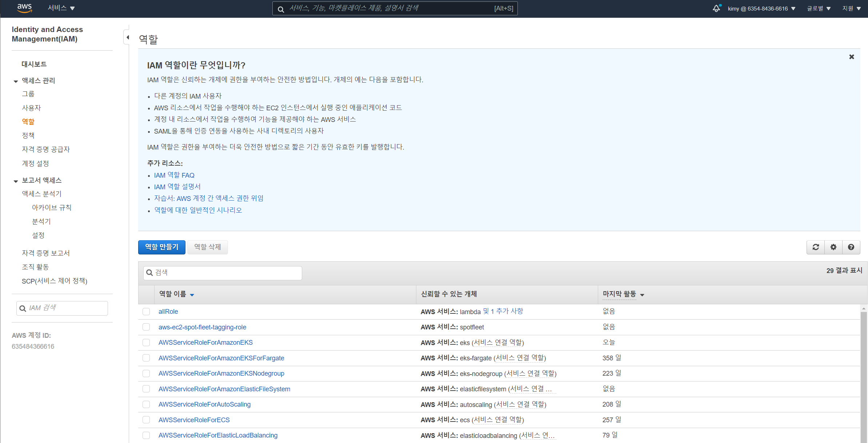868x443 pixels.
Task: Click the 역할 만들기 button
Action: 162,247
